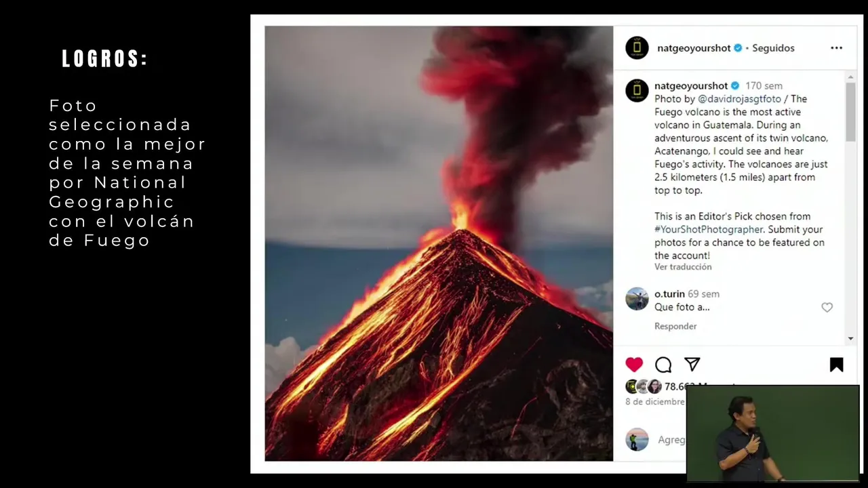Toggle the saved bookmark icon
868x488 pixels.
click(x=837, y=365)
